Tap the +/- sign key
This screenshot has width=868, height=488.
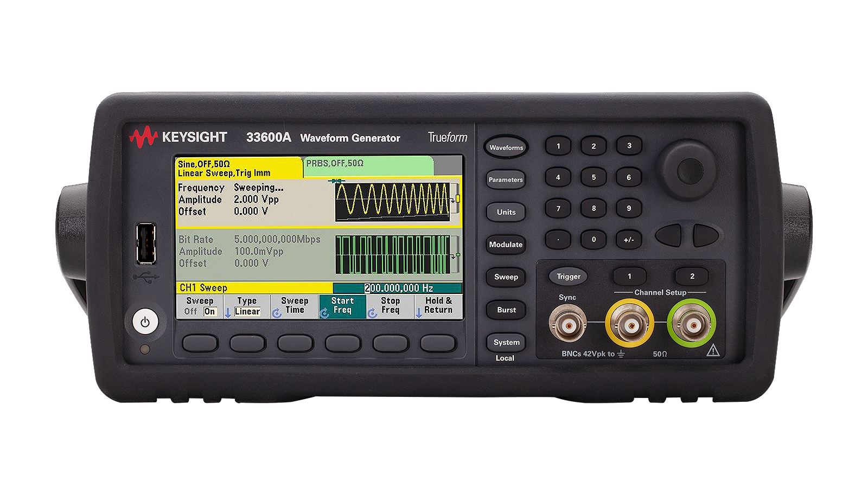629,239
